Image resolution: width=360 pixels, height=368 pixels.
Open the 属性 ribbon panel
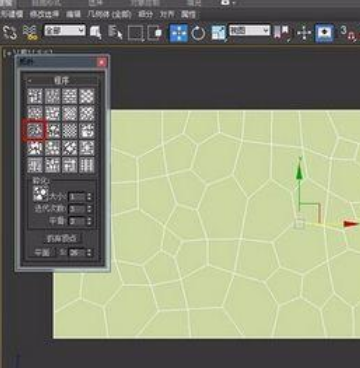[188, 14]
